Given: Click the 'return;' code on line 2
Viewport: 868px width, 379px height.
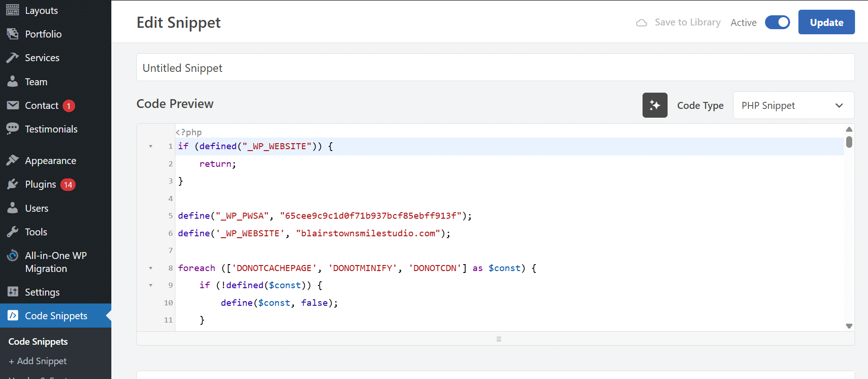Looking at the screenshot, I should coord(218,164).
